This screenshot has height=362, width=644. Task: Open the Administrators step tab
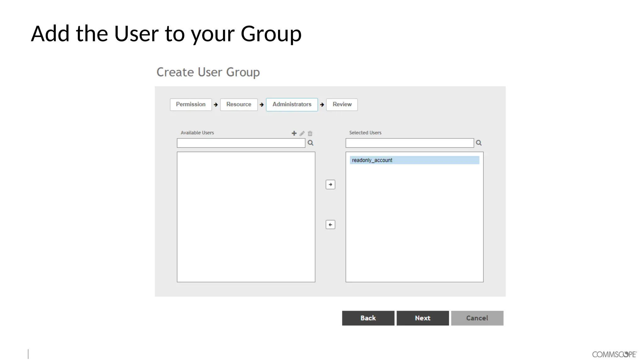(292, 104)
